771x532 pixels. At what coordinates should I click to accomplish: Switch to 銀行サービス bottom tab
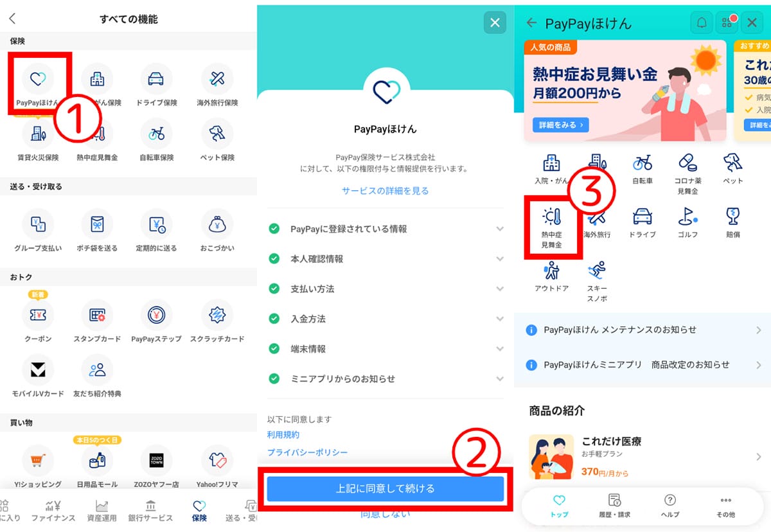(150, 511)
